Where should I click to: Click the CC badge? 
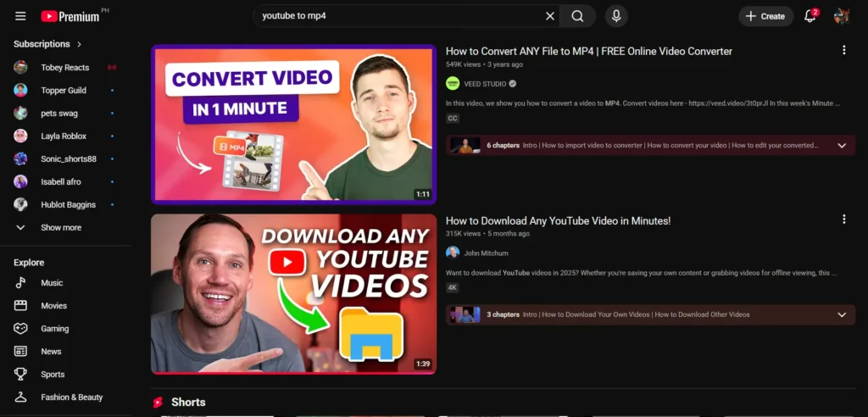click(453, 119)
